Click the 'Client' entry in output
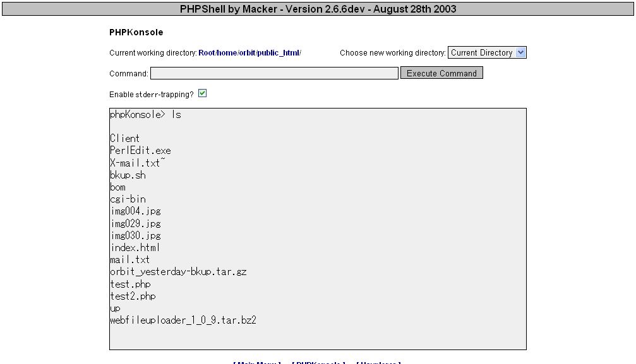Image resolution: width=636 pixels, height=364 pixels. coord(124,138)
